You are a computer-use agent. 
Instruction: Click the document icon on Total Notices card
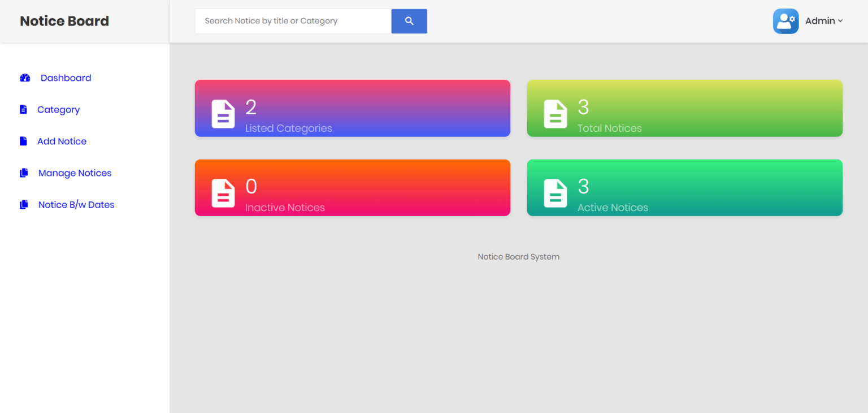pyautogui.click(x=555, y=114)
